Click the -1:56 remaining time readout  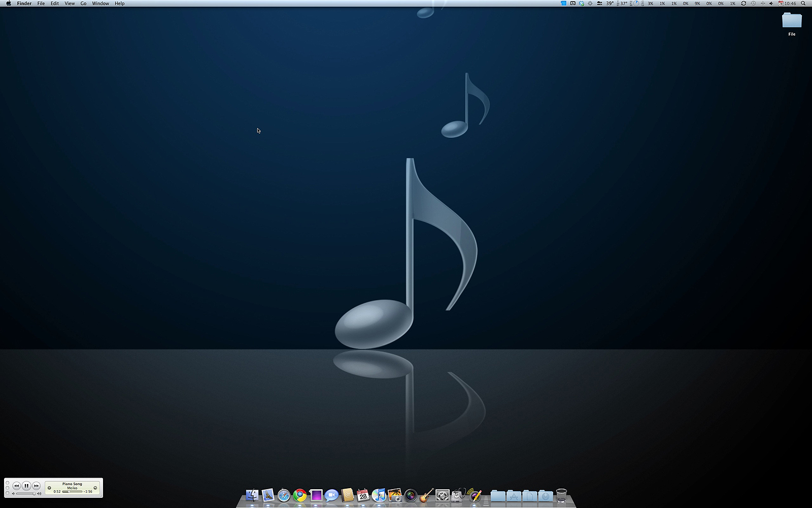click(88, 492)
